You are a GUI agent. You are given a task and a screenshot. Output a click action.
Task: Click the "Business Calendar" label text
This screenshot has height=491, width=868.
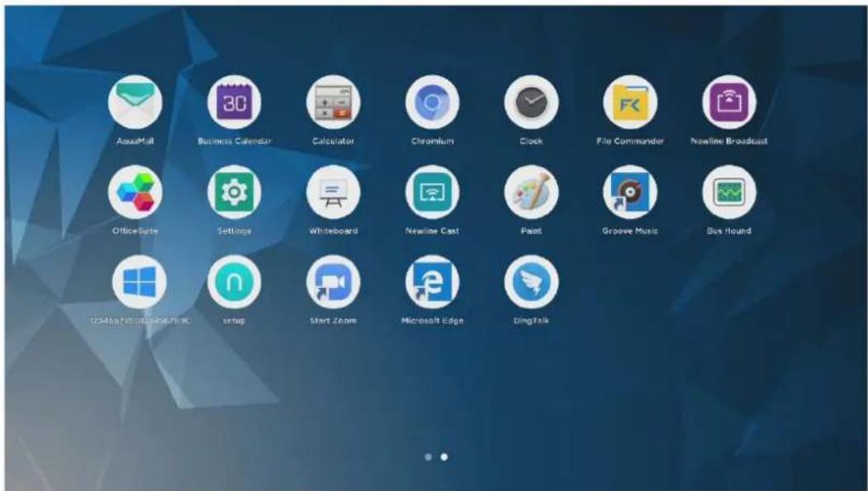point(235,141)
